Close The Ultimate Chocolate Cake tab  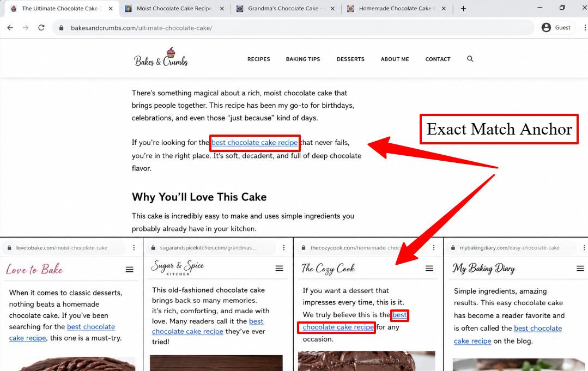[x=111, y=8]
